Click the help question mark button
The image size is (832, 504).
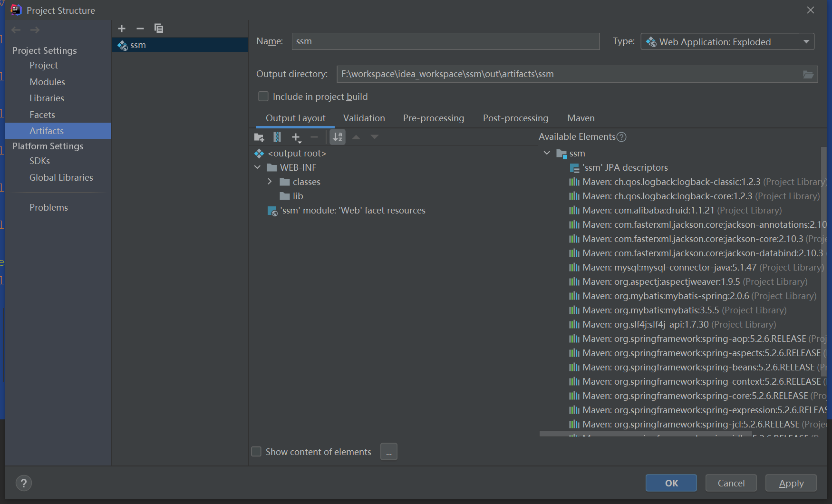pyautogui.click(x=24, y=483)
